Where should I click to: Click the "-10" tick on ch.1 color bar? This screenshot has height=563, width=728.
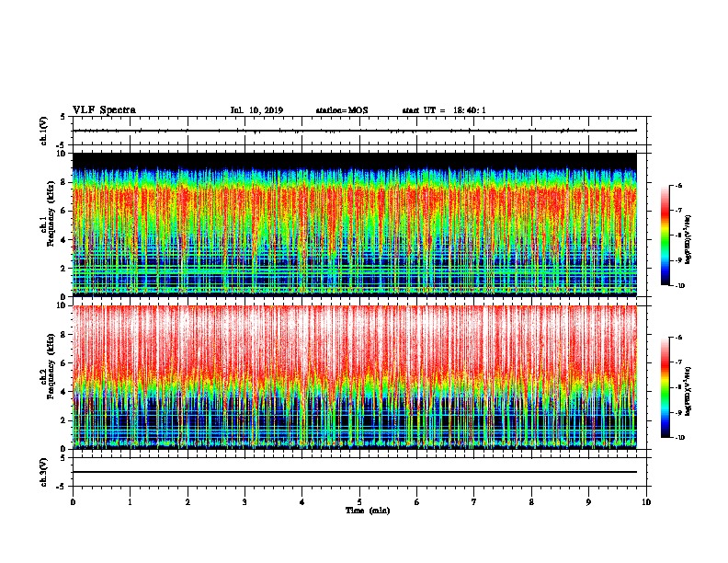pos(679,286)
